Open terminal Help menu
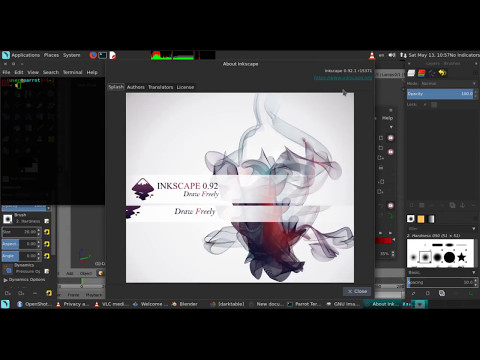 (x=92, y=72)
